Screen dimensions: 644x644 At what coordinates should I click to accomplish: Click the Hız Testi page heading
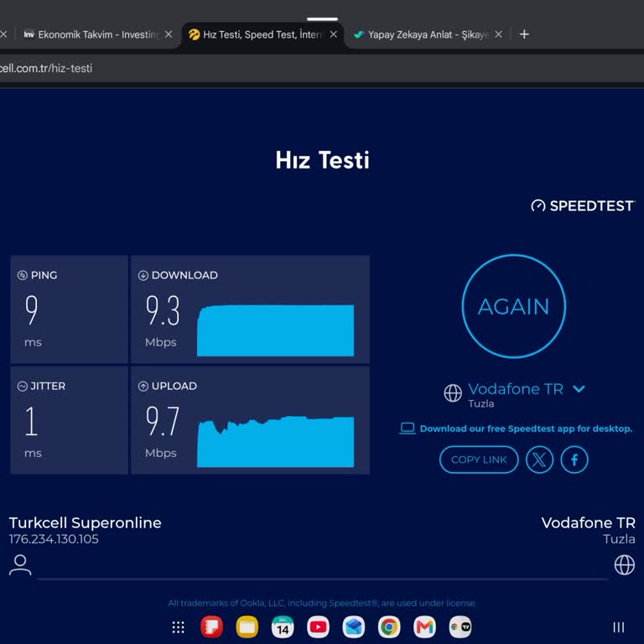[x=322, y=160]
